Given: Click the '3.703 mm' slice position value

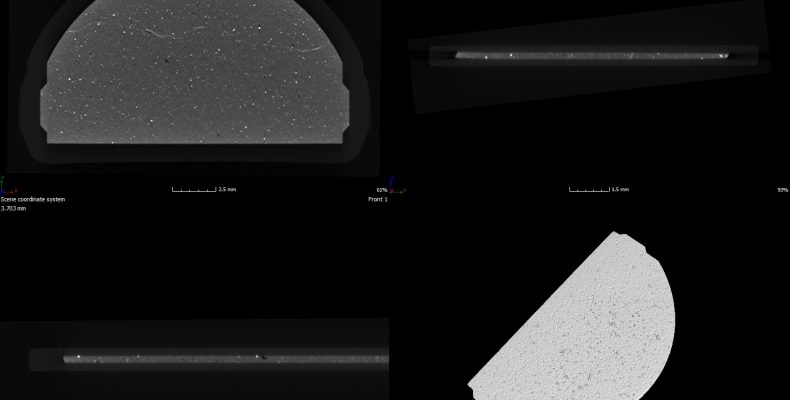Looking at the screenshot, I should coord(13,208).
